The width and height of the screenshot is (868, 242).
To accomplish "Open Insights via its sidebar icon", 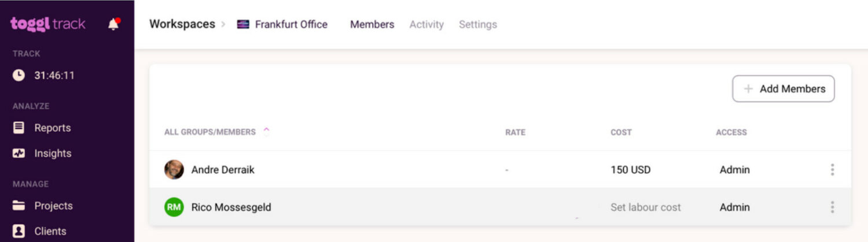I will 19,153.
